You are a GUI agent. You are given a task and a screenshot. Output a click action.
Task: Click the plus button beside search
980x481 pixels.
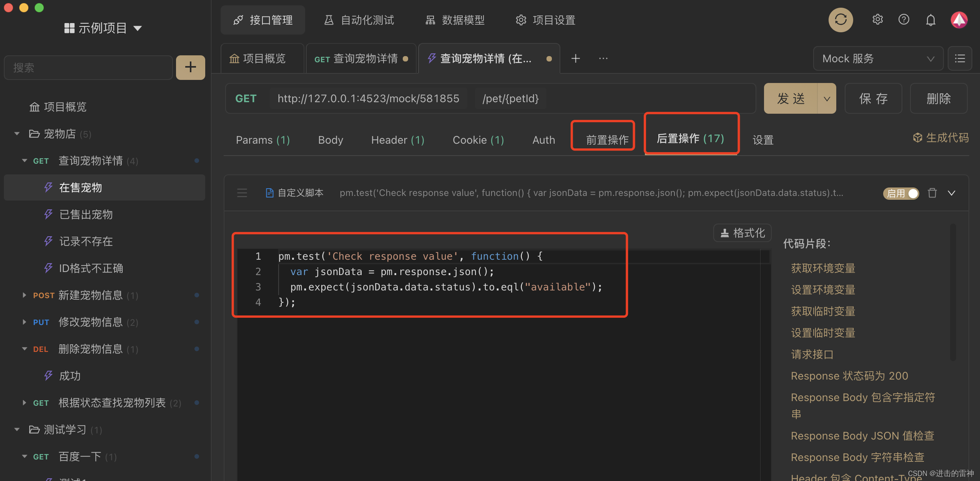pos(190,67)
